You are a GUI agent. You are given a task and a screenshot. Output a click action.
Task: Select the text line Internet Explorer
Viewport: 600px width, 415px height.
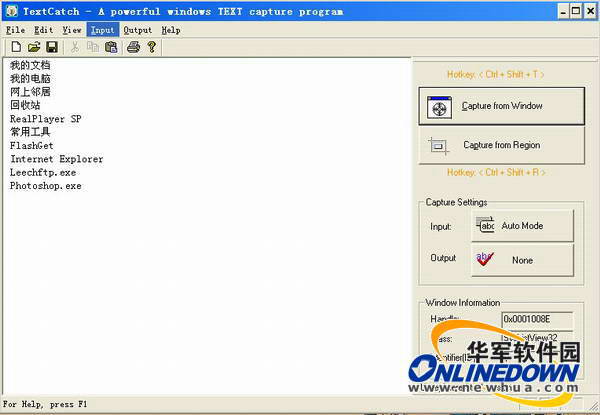(57, 159)
